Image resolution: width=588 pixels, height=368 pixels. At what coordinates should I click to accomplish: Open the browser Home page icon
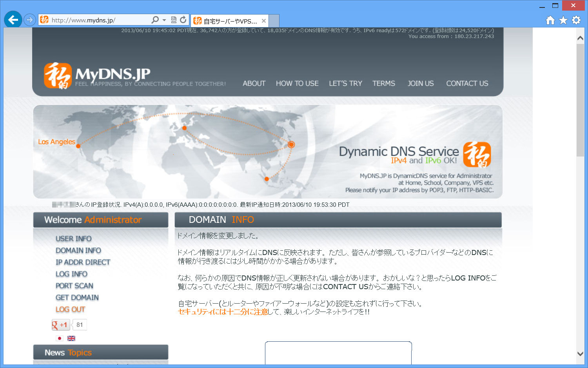pyautogui.click(x=550, y=20)
